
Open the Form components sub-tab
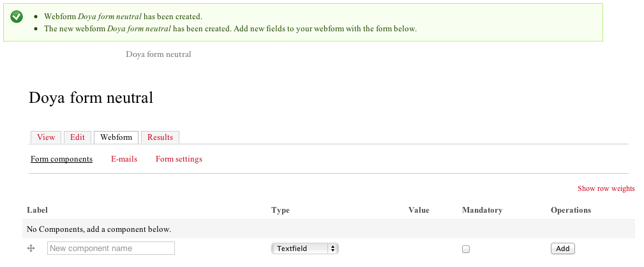pyautogui.click(x=61, y=159)
